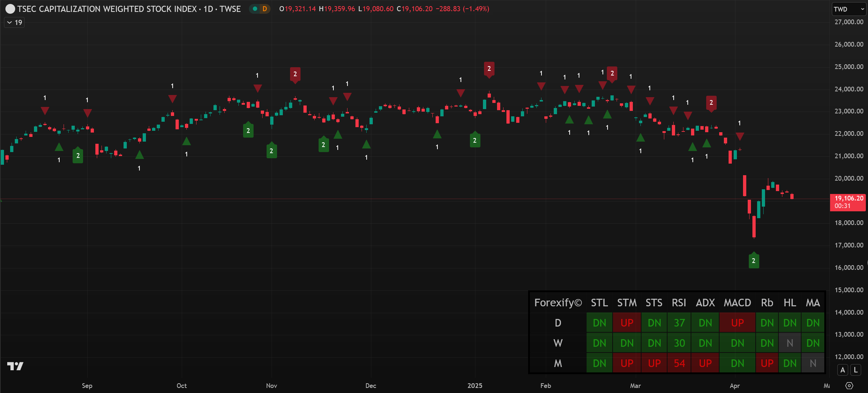Toggle auto scale with the A button
Screen dimensions: 868x393
pos(843,370)
